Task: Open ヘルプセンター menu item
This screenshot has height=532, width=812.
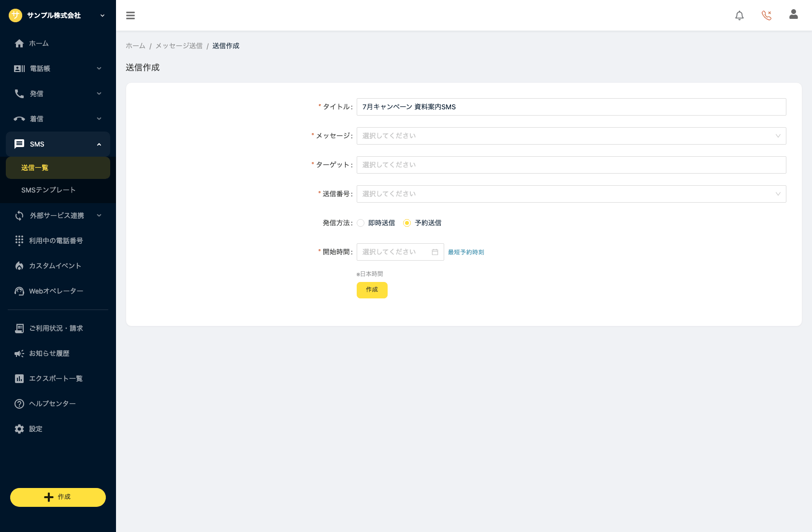Action: (x=58, y=404)
